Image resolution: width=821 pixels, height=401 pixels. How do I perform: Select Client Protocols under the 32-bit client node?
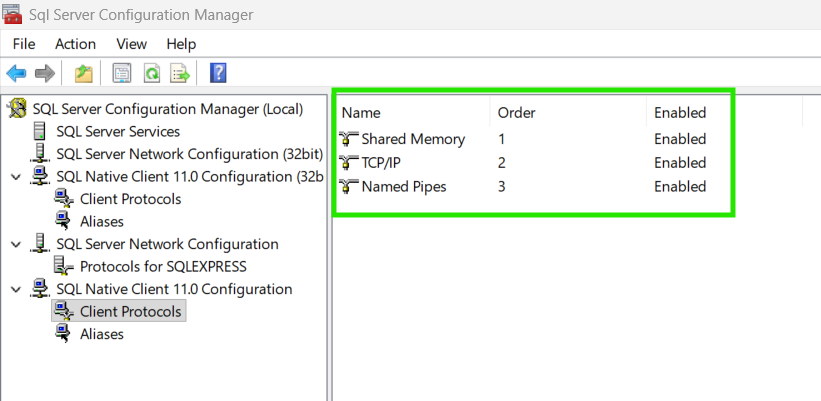(130, 199)
